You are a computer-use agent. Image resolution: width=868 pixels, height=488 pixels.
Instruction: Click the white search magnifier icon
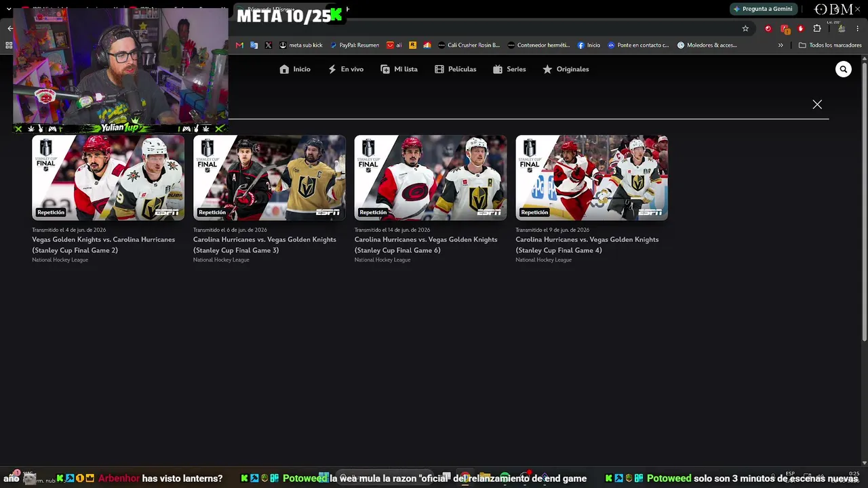844,69
